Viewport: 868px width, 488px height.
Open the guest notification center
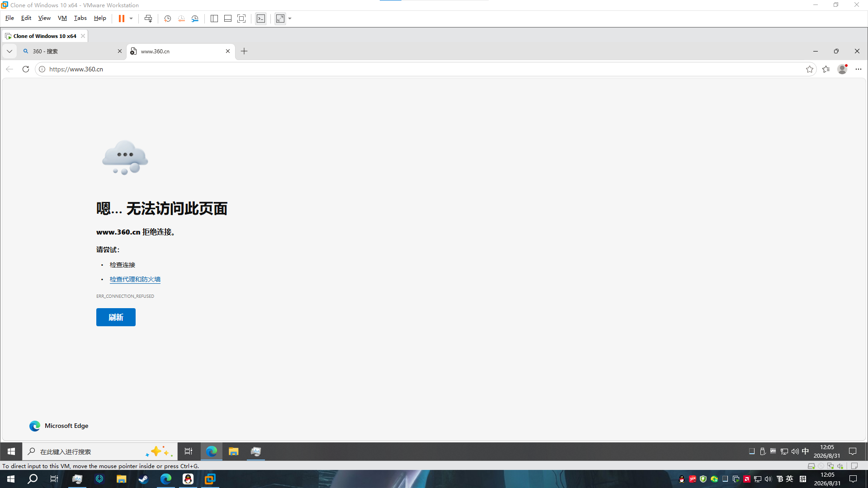[x=853, y=451]
